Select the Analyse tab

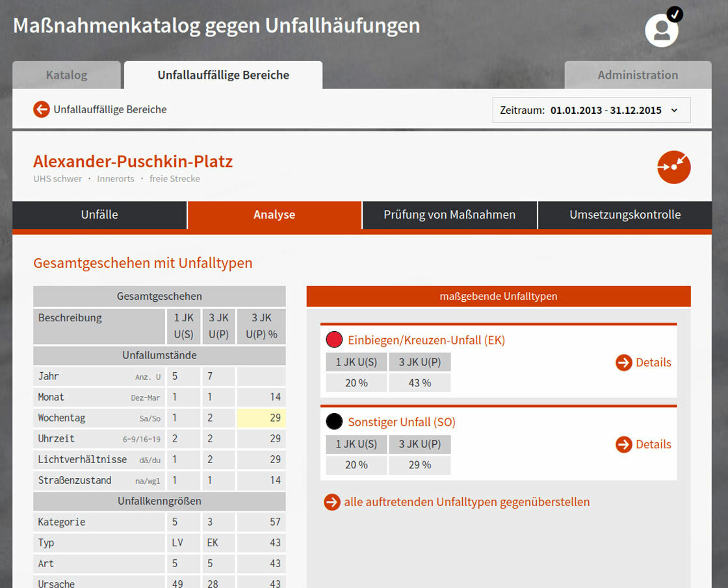[x=274, y=215]
